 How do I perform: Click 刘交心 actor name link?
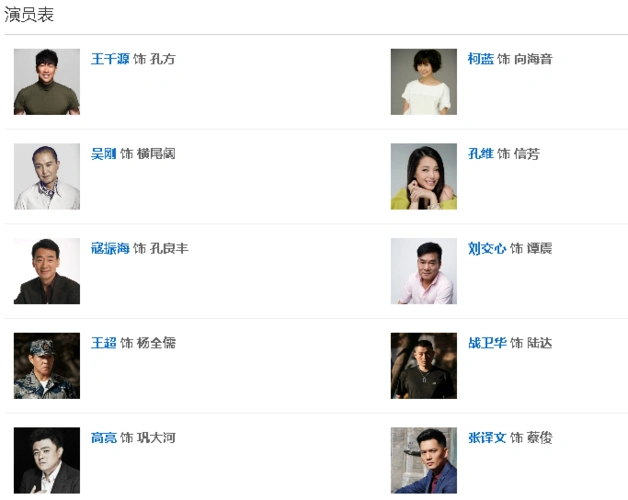[x=487, y=248]
